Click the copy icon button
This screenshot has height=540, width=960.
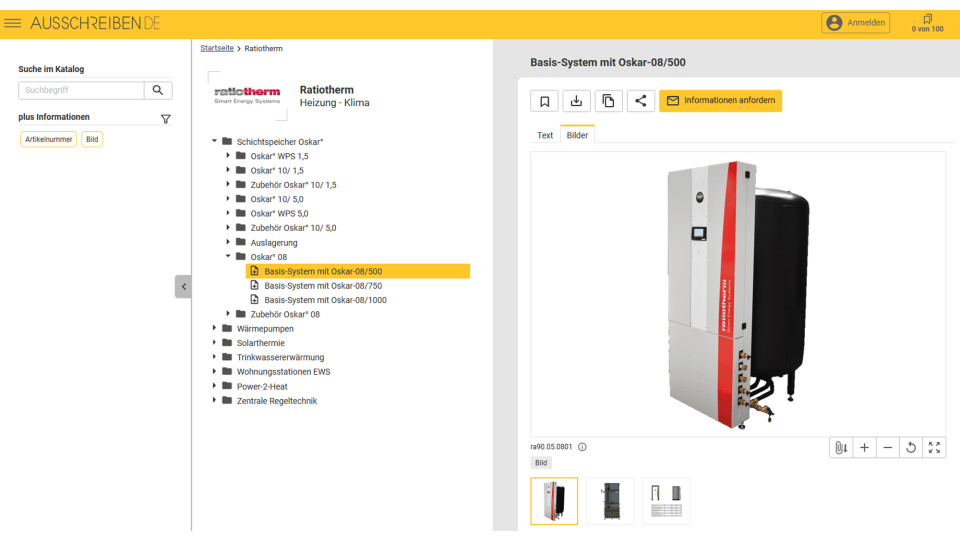(608, 101)
